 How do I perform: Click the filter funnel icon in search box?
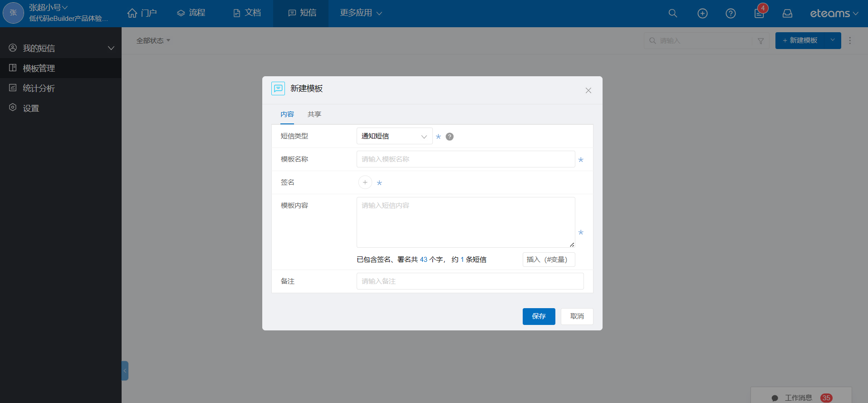pos(761,41)
